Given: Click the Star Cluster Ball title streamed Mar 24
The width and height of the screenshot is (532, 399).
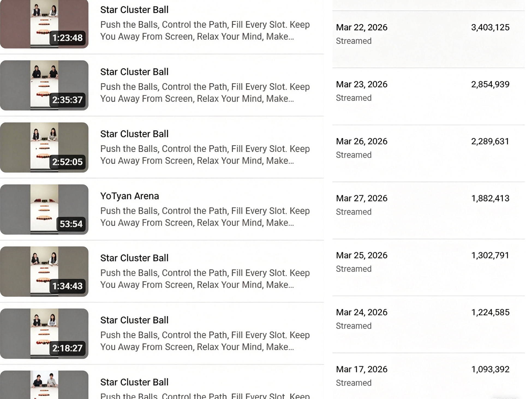Looking at the screenshot, I should (134, 320).
